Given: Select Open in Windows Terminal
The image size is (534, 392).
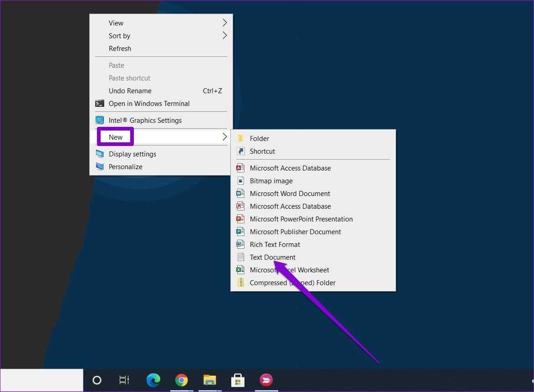Looking at the screenshot, I should point(149,104).
